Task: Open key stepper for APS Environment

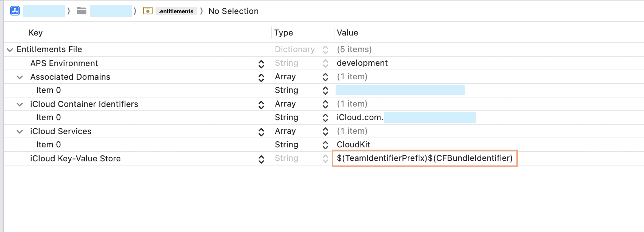Action: 261,64
